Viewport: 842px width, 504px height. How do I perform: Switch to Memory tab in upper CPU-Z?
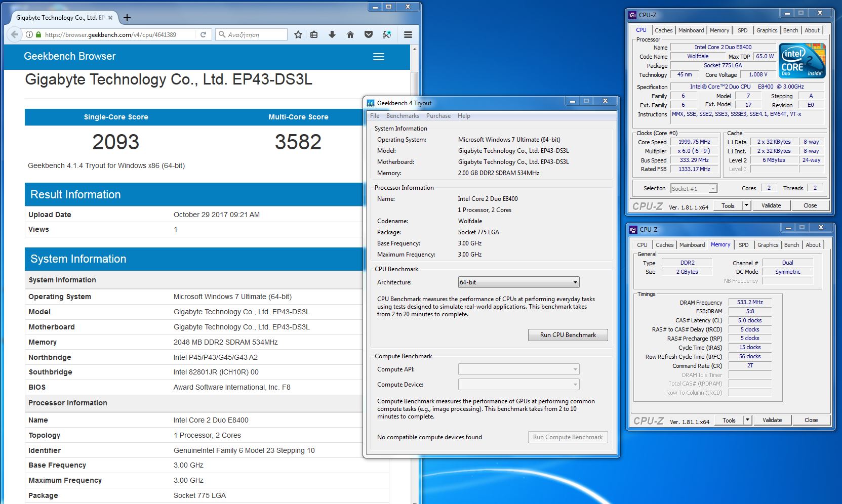pyautogui.click(x=719, y=30)
